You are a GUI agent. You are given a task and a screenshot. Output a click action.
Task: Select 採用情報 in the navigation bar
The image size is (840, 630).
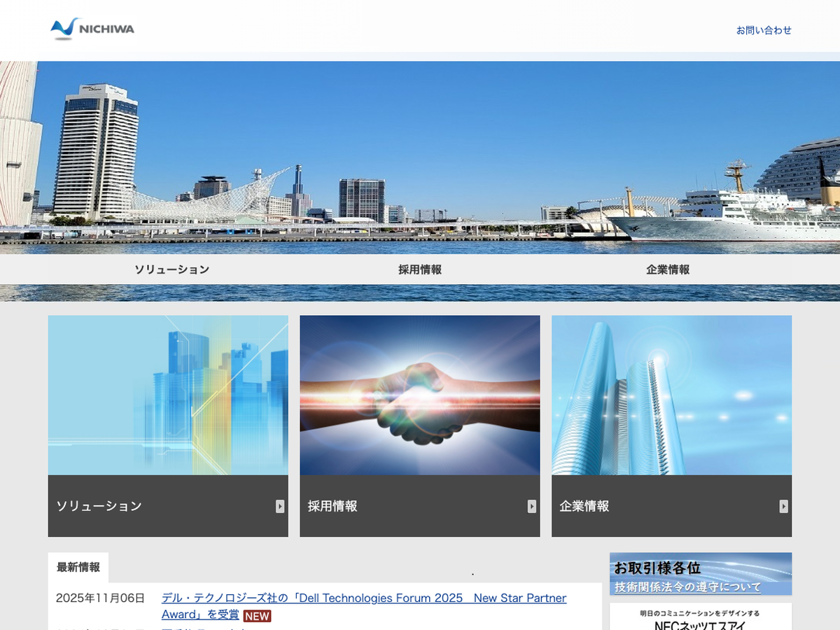(420, 269)
